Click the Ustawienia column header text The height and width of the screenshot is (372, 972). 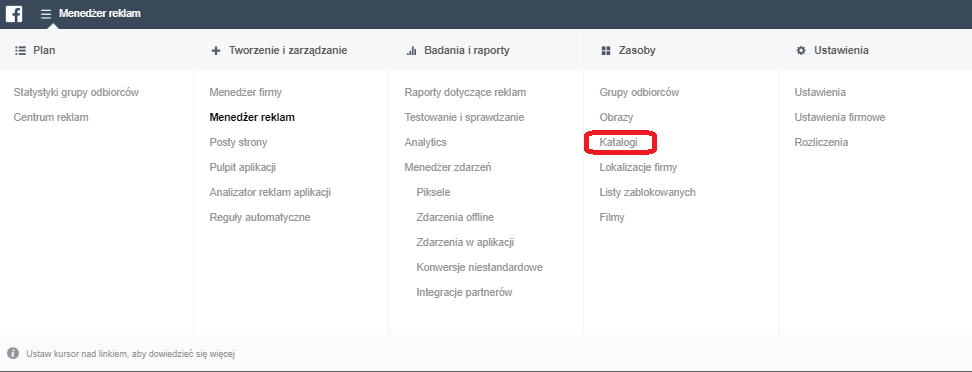841,51
